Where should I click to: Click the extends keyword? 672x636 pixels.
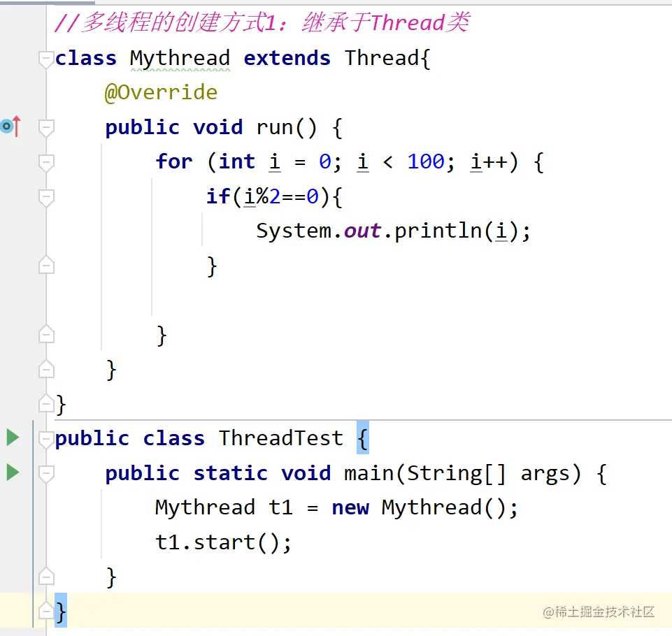click(x=287, y=58)
